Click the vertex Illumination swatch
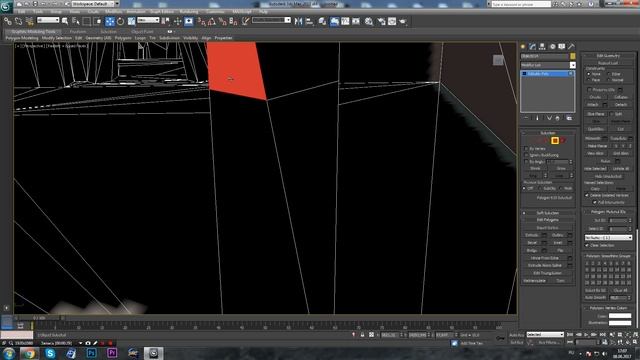The height and width of the screenshot is (360, 640). (620, 323)
